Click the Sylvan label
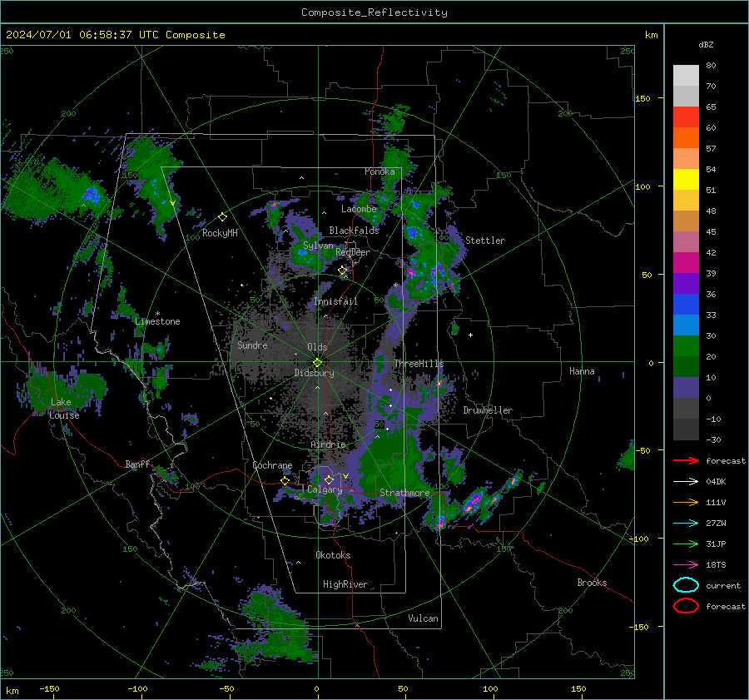Image resolution: width=749 pixels, height=700 pixels. click(x=318, y=246)
